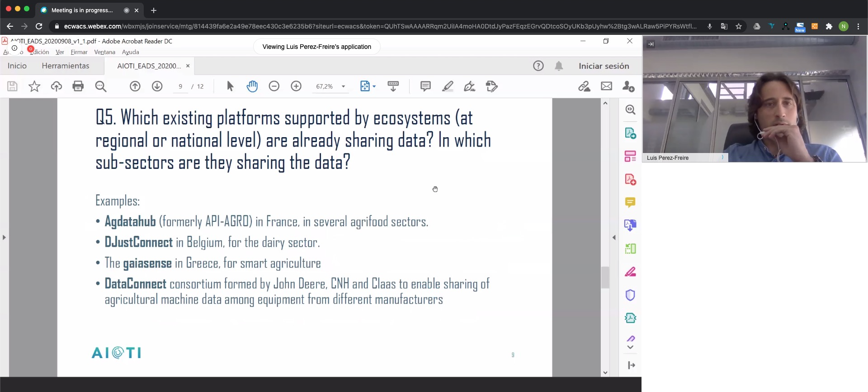This screenshot has height=392, width=868.
Task: Bookmark this page with the Chrome star
Action: 739,26
